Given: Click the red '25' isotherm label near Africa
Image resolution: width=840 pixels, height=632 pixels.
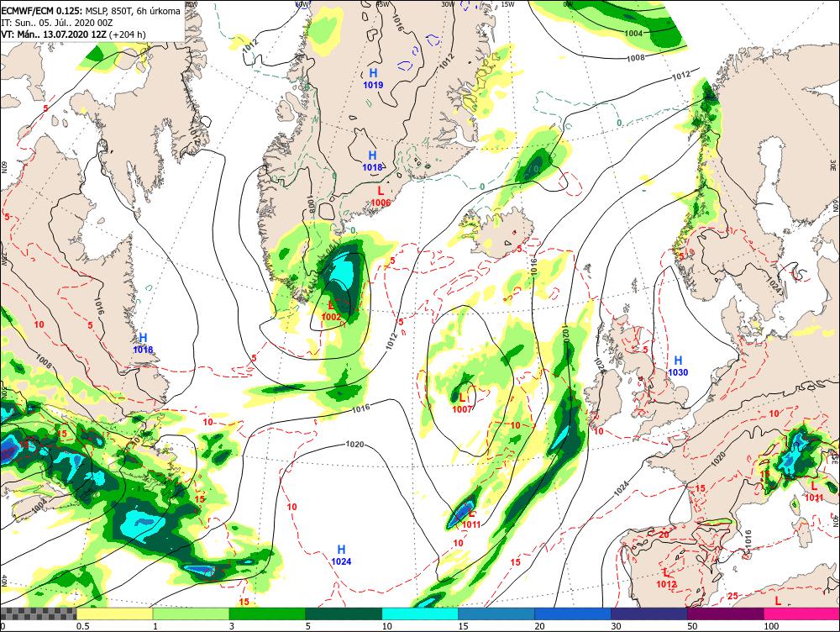Looking at the screenshot, I should click(732, 596).
